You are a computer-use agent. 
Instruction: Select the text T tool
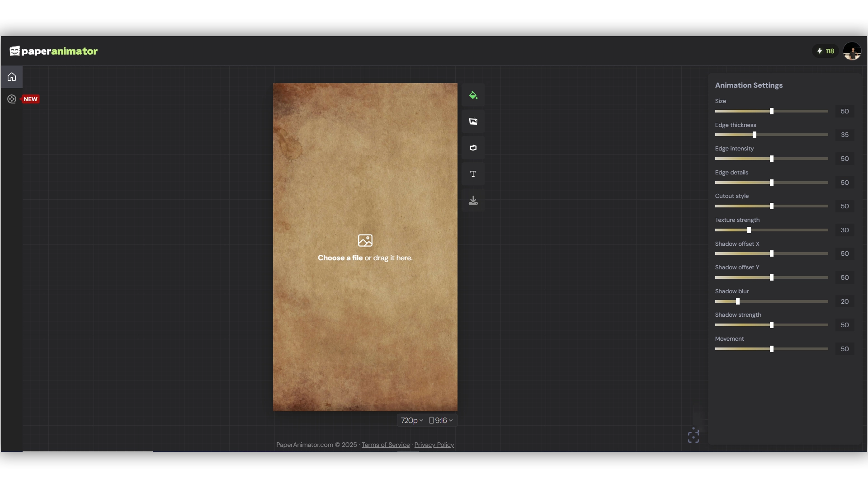click(x=473, y=174)
